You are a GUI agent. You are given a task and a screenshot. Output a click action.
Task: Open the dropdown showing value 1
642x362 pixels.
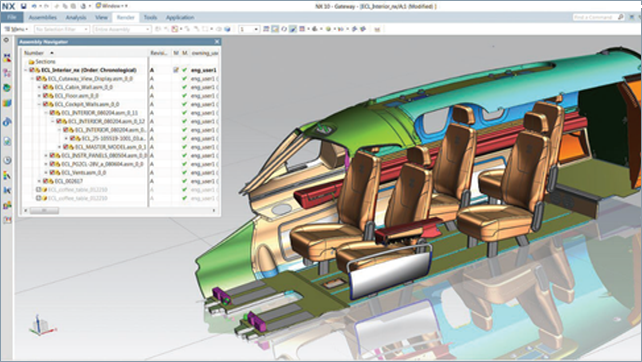click(x=249, y=29)
